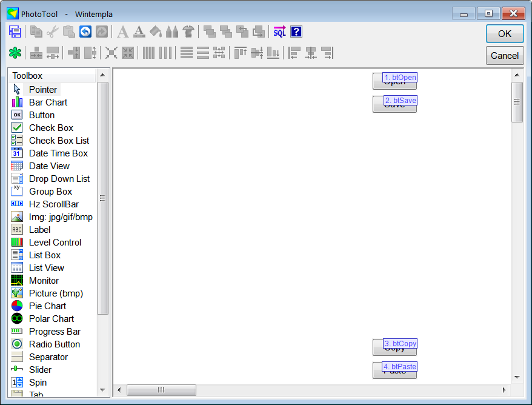Viewport: 532px width, 405px height.
Task: Select Bar Chart from the Toolbox
Action: click(48, 102)
